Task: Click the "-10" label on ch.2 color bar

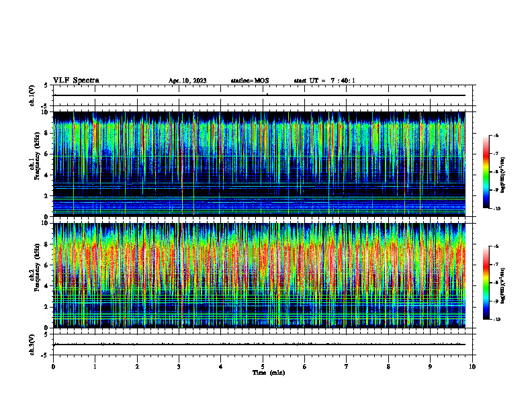Action: pyautogui.click(x=496, y=320)
